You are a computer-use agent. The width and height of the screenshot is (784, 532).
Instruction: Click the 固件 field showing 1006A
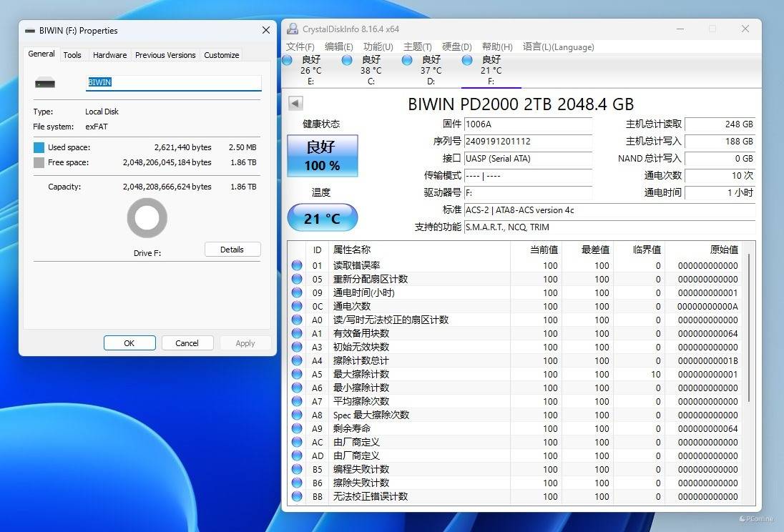pyautogui.click(x=528, y=124)
